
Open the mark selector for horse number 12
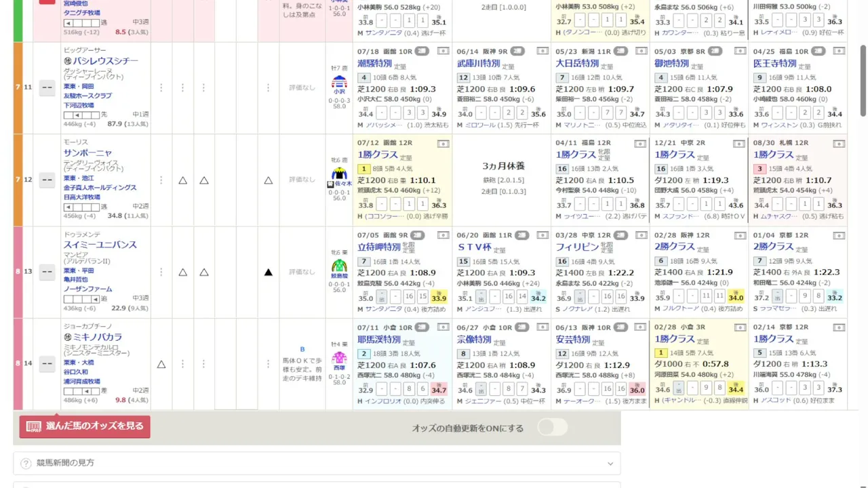click(x=47, y=180)
